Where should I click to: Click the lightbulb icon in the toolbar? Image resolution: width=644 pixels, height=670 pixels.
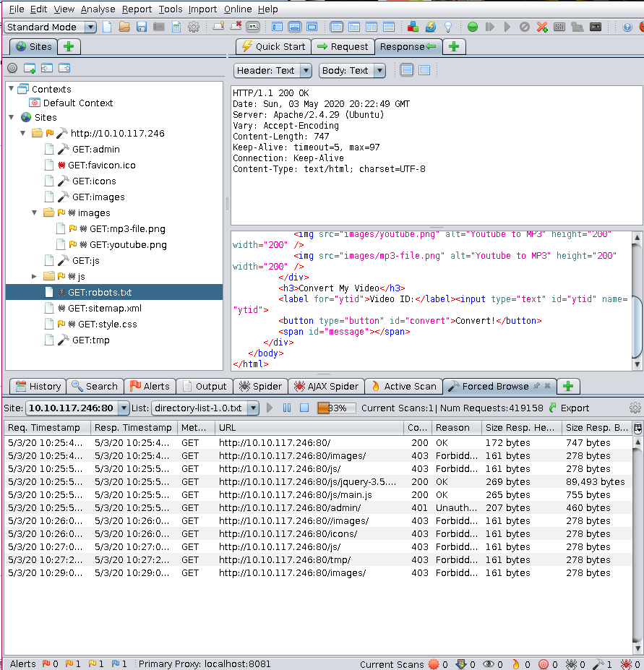pyautogui.click(x=448, y=27)
